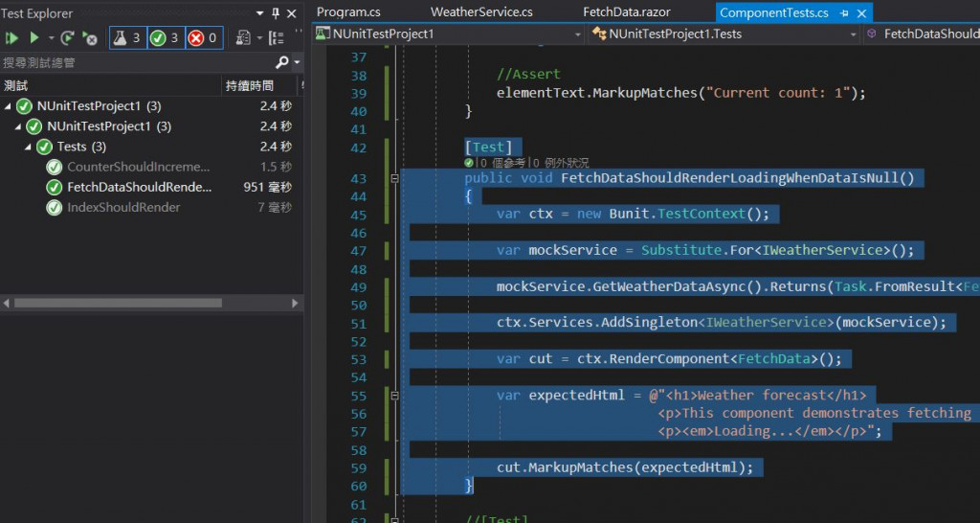Click the 1.5 秒 duration value
The image size is (980, 523).
pos(277,167)
